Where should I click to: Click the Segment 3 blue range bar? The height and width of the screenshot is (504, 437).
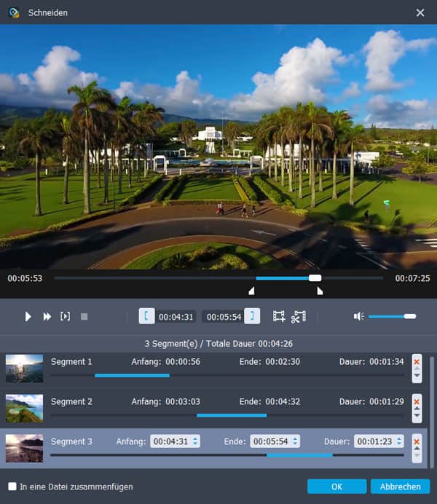point(299,455)
